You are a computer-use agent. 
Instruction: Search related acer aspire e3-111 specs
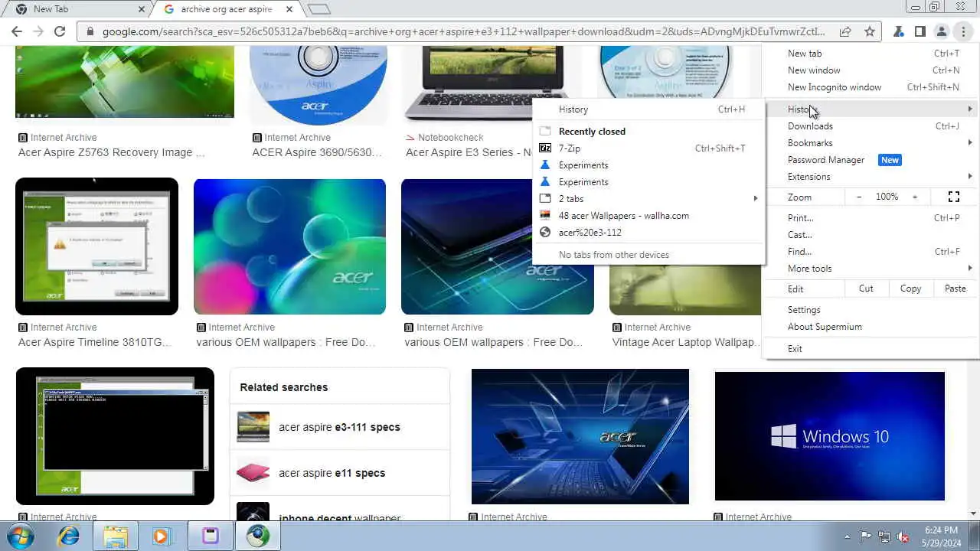(x=339, y=427)
